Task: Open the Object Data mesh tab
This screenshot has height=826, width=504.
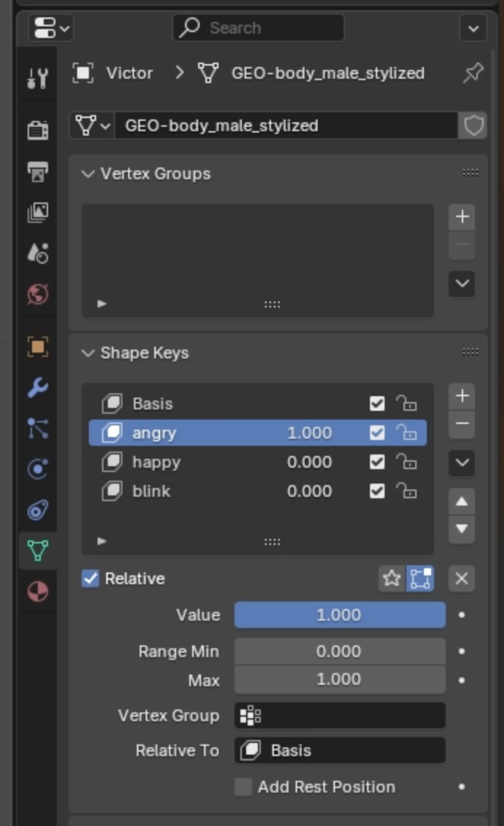Action: tap(38, 551)
